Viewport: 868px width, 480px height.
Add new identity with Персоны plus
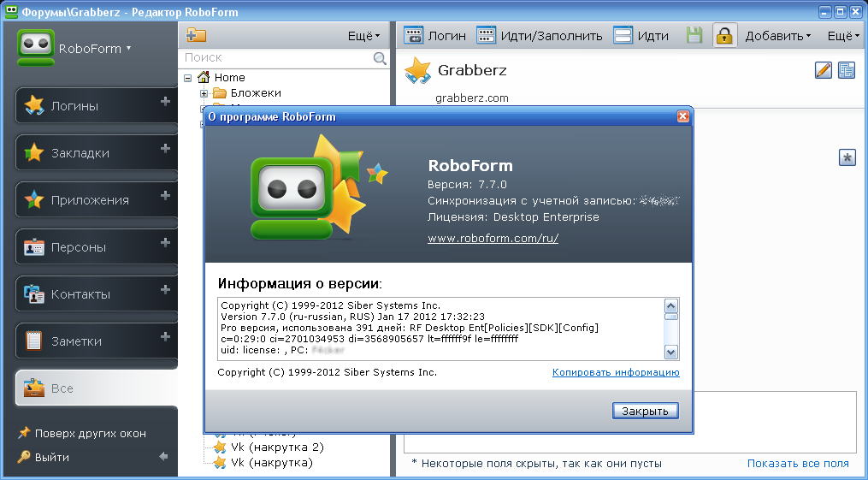click(x=165, y=242)
